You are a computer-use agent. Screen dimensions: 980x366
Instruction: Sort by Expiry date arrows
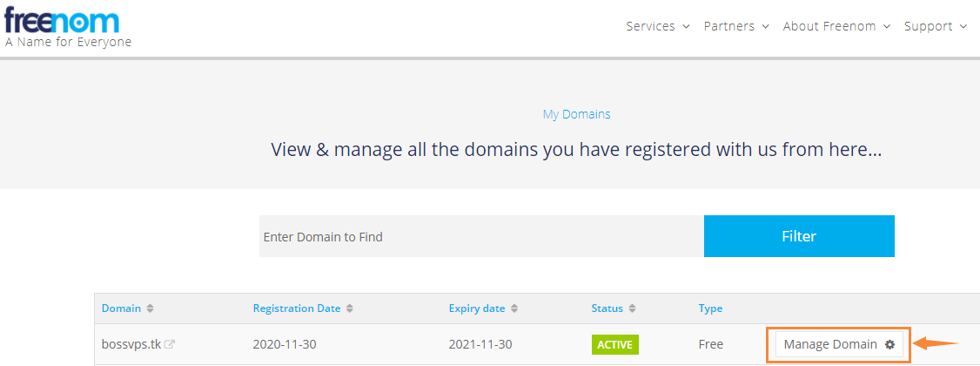pyautogui.click(x=514, y=308)
